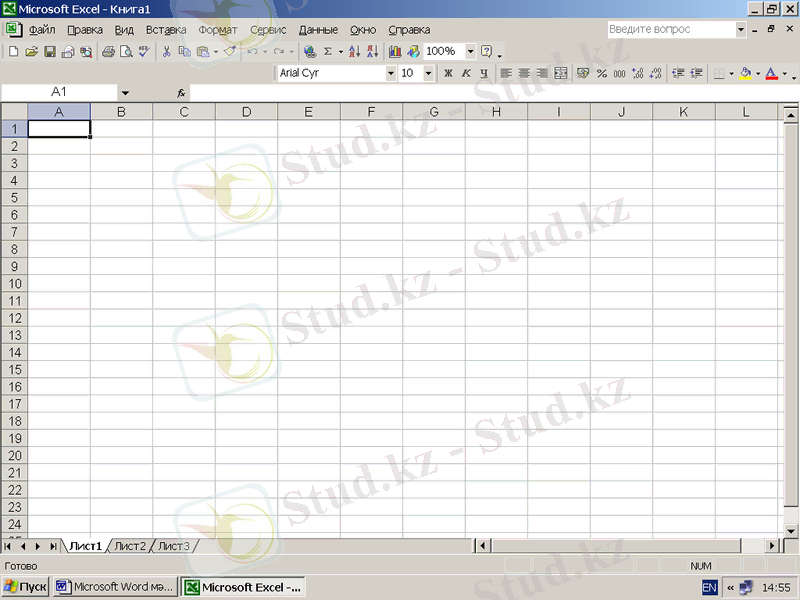Insert a hyperlink with globe icon
This screenshot has height=600, width=800.
click(310, 52)
